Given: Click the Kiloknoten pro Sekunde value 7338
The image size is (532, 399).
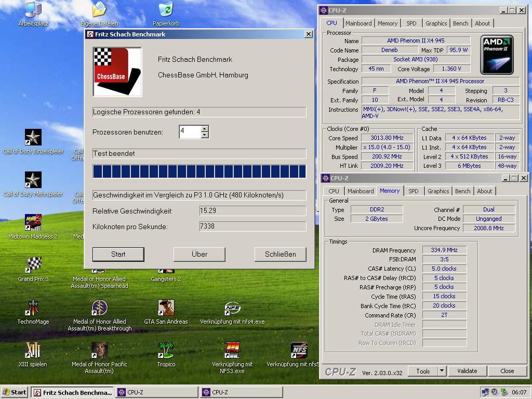Looking at the screenshot, I should (x=253, y=227).
